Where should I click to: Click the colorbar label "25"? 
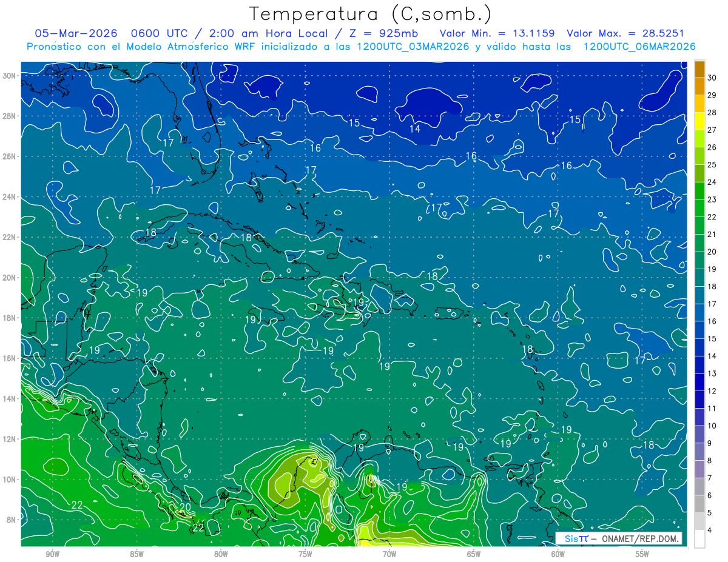[x=712, y=165]
